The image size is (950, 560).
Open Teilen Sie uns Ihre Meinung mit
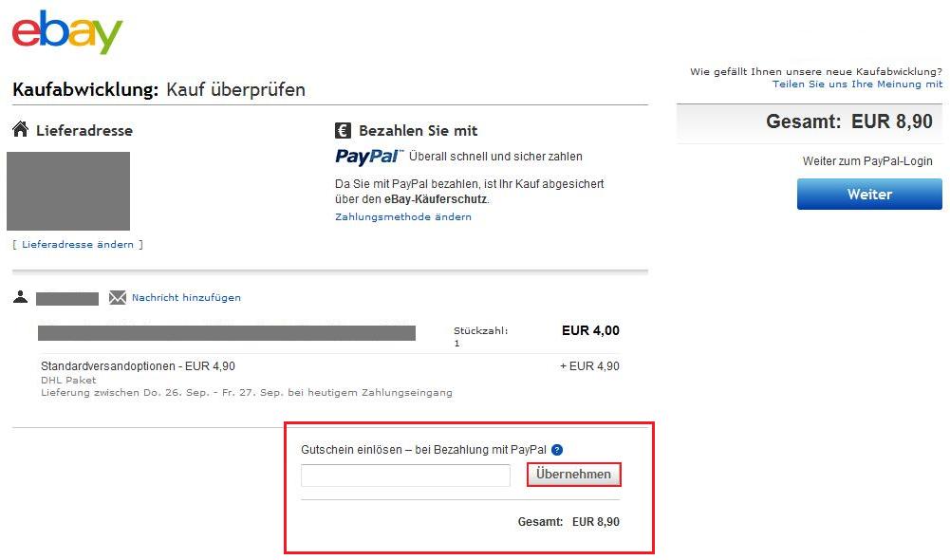857,84
